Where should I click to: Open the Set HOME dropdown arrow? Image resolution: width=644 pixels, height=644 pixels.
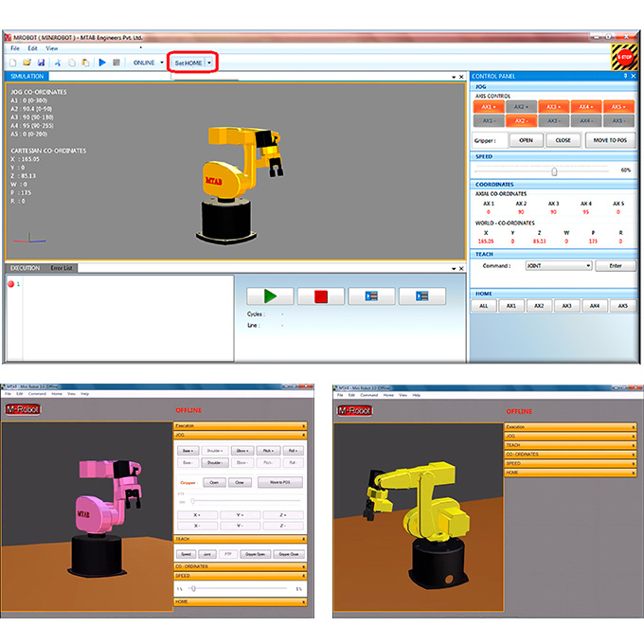coord(209,63)
